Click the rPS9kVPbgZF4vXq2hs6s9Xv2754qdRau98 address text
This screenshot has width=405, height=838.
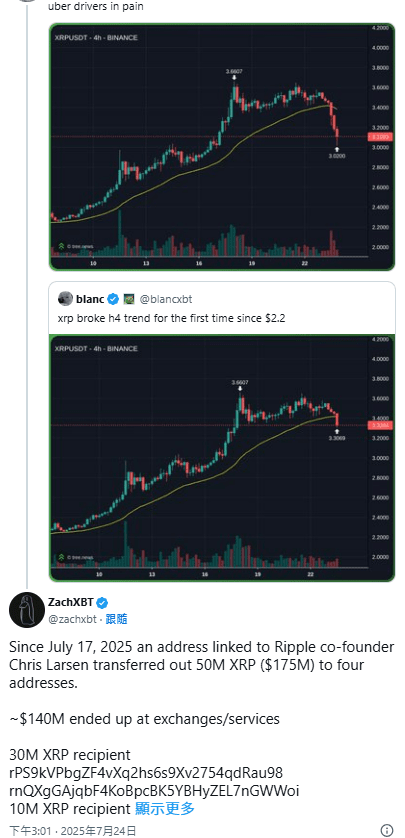(146, 772)
